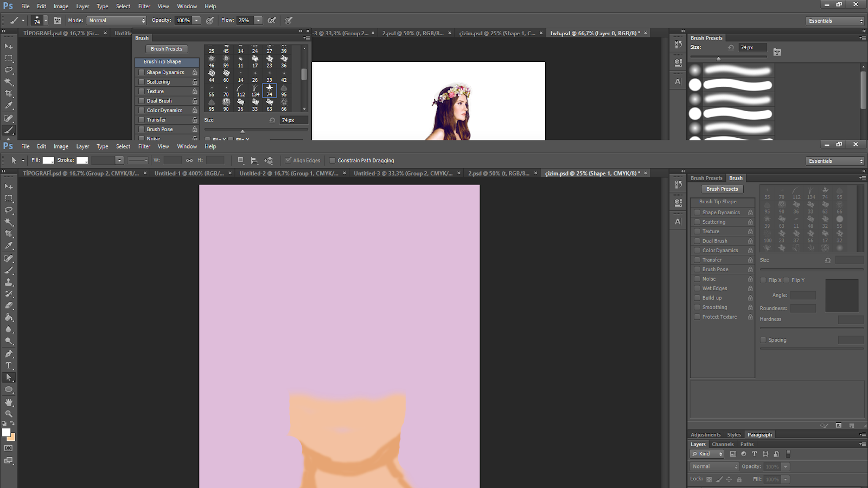Select the Crop tool in lower window
Image resolution: width=868 pixels, height=488 pixels.
coord(9,234)
